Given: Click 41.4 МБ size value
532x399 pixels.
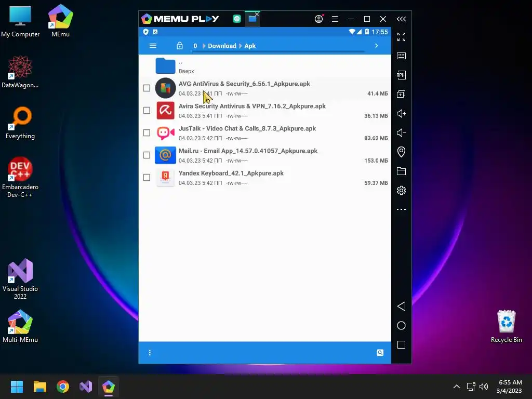Looking at the screenshot, I should click(378, 94).
